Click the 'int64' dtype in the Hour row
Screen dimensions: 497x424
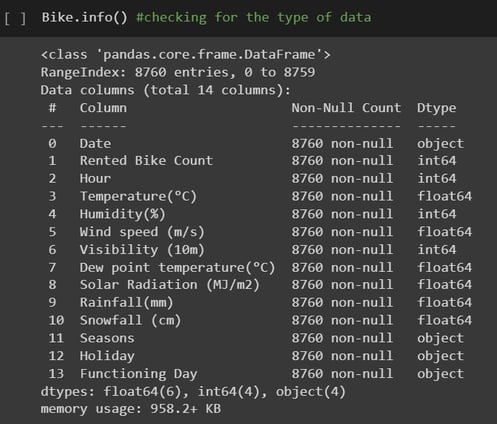click(437, 178)
